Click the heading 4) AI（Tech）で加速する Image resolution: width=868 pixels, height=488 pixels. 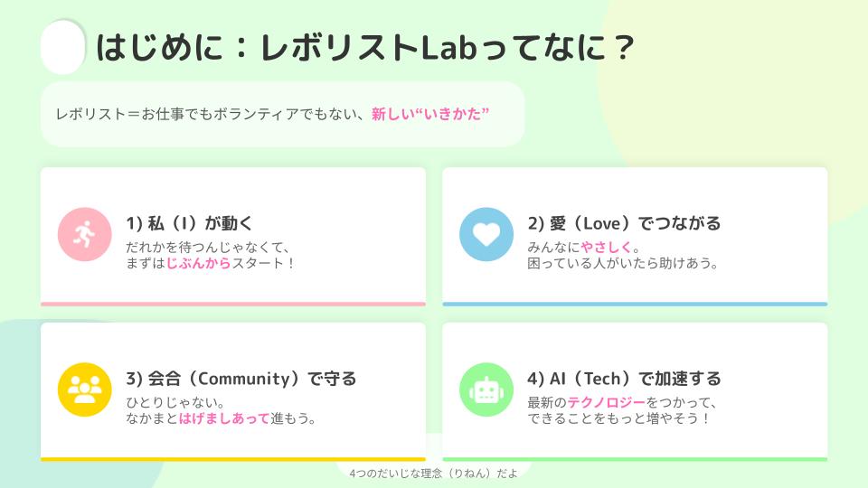point(624,379)
